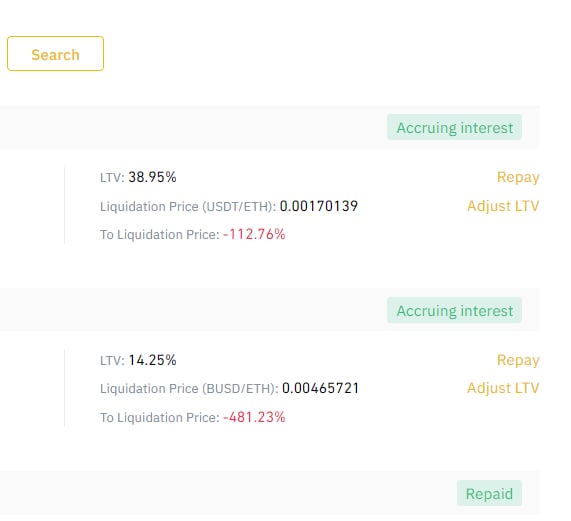
Task: Open Adjust LTV for the USDT/ETH loan
Action: (503, 206)
